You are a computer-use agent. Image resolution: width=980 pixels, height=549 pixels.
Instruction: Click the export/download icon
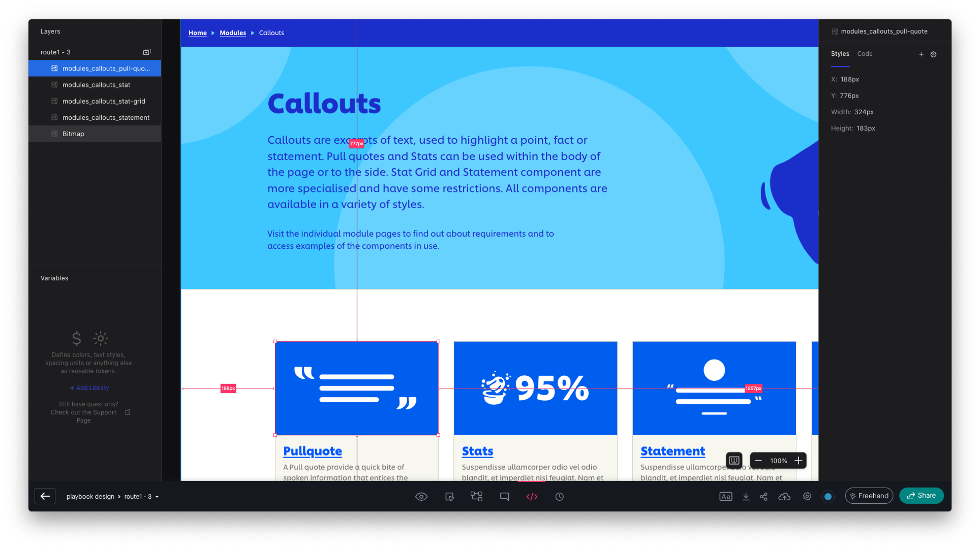coord(746,497)
